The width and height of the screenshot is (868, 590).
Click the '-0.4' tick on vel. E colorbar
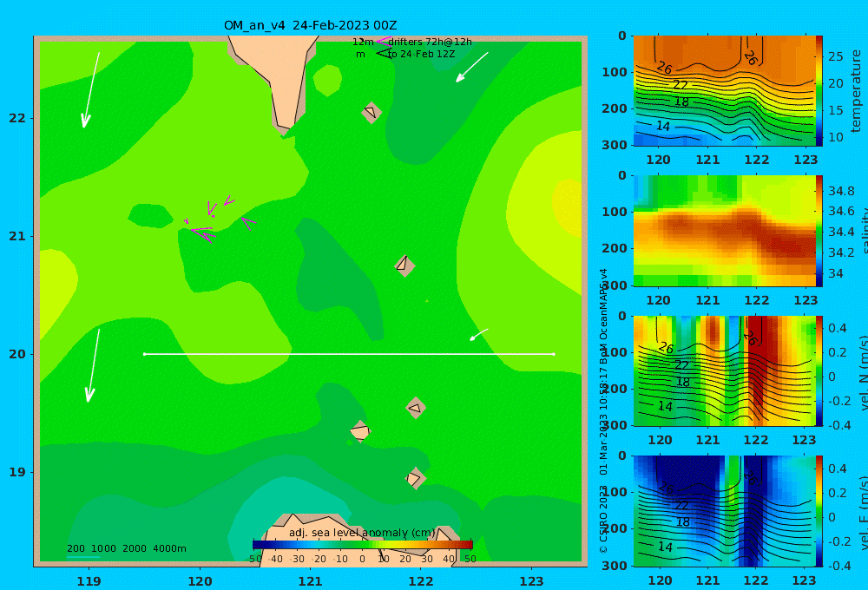coord(838,566)
